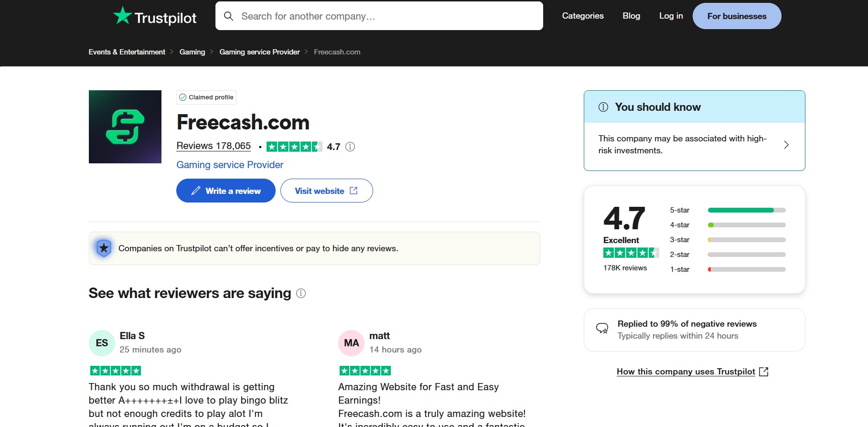Viewport: 868px width, 427px height.
Task: Go to Gaming breadcrumb
Action: [x=192, y=52]
